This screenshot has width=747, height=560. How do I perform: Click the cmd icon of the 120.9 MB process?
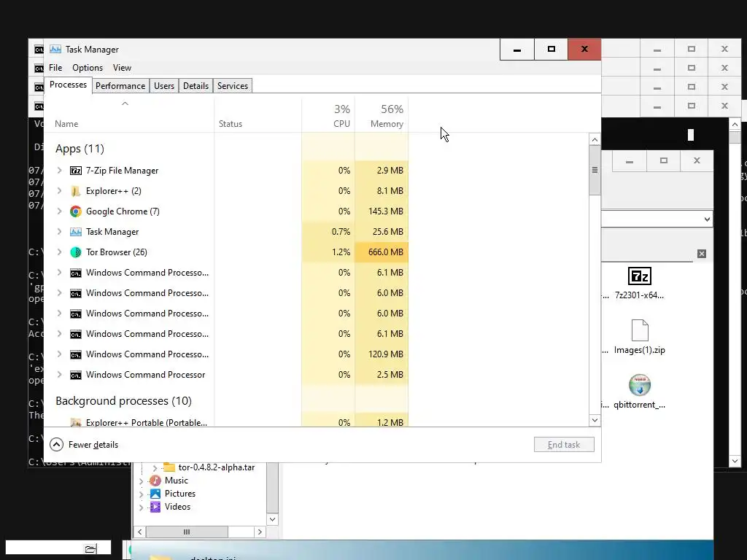point(76,355)
